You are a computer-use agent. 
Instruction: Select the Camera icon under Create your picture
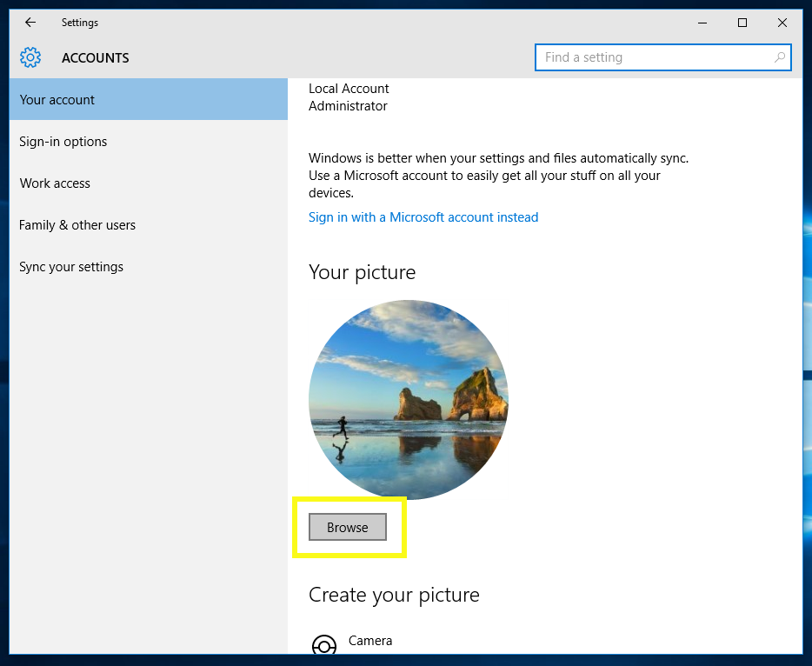[323, 645]
